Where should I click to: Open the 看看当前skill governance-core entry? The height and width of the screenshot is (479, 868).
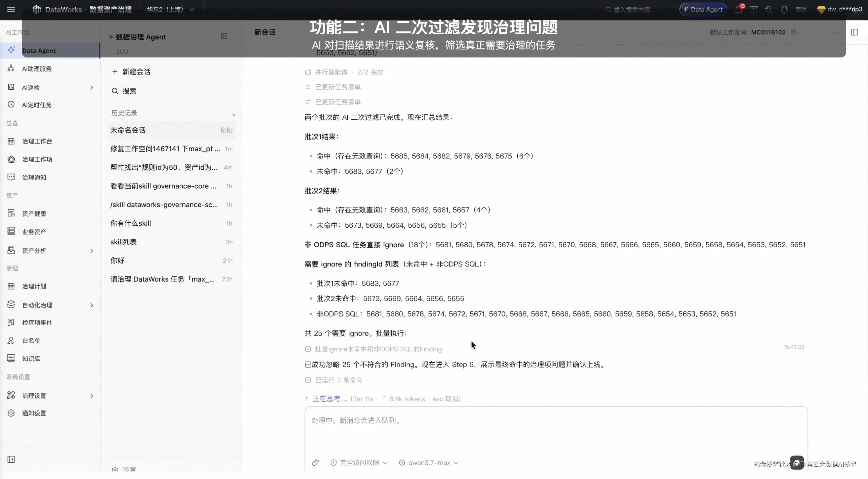coord(172,186)
